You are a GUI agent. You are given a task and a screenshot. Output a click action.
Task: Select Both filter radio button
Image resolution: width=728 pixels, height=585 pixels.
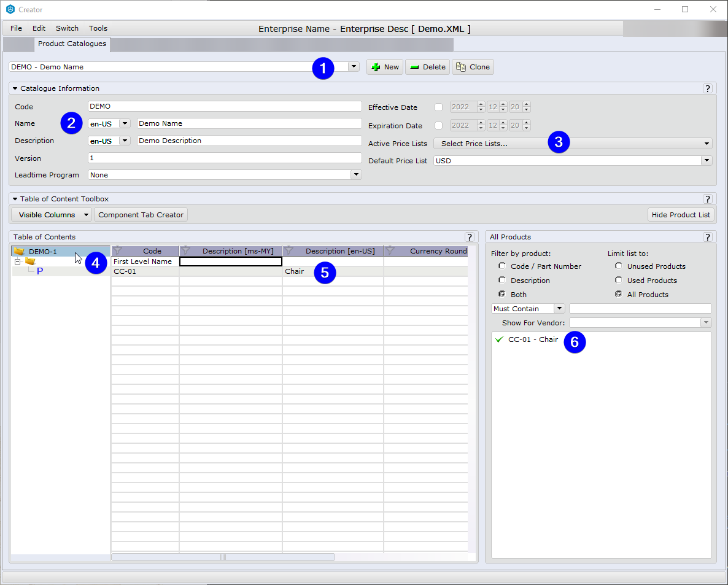point(502,294)
